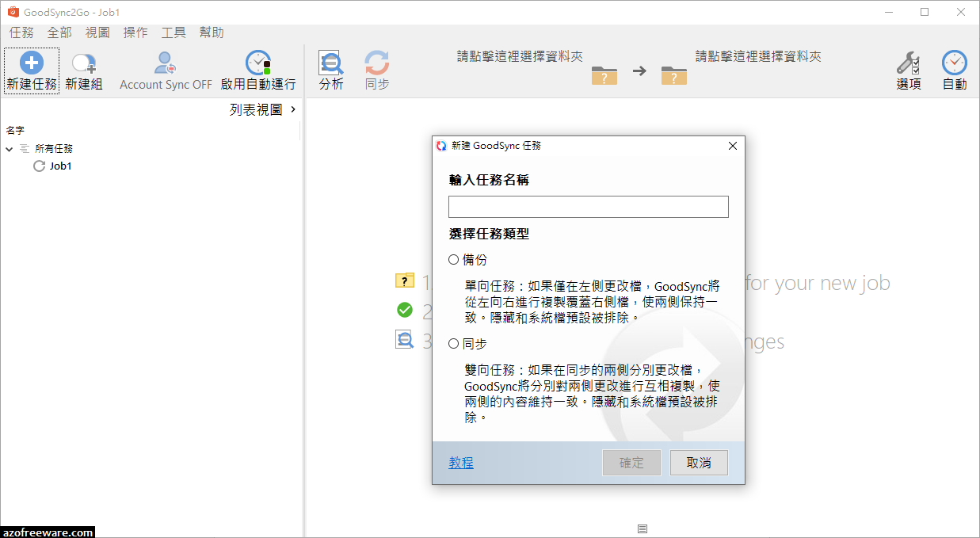The height and width of the screenshot is (538, 980).
Task: Click the 確定 button in dialog
Action: coord(631,464)
